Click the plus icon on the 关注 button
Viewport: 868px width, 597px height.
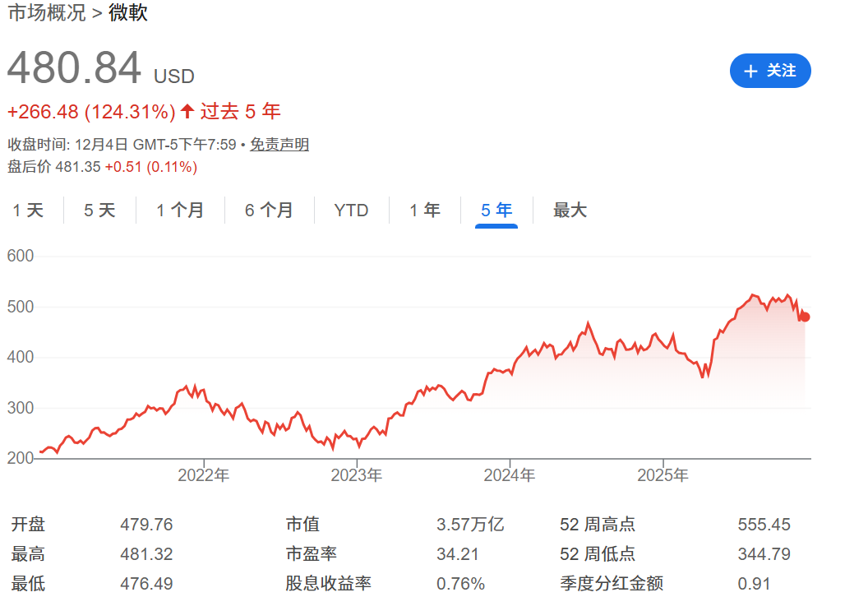tap(750, 71)
